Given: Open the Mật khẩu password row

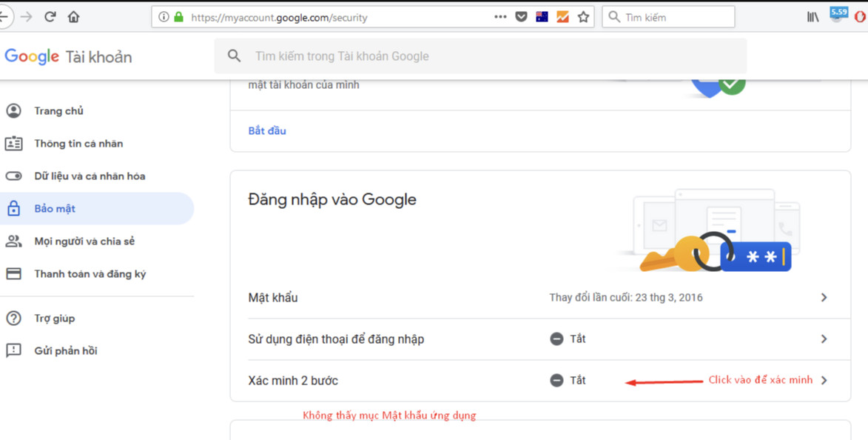Looking at the screenshot, I should coord(540,298).
